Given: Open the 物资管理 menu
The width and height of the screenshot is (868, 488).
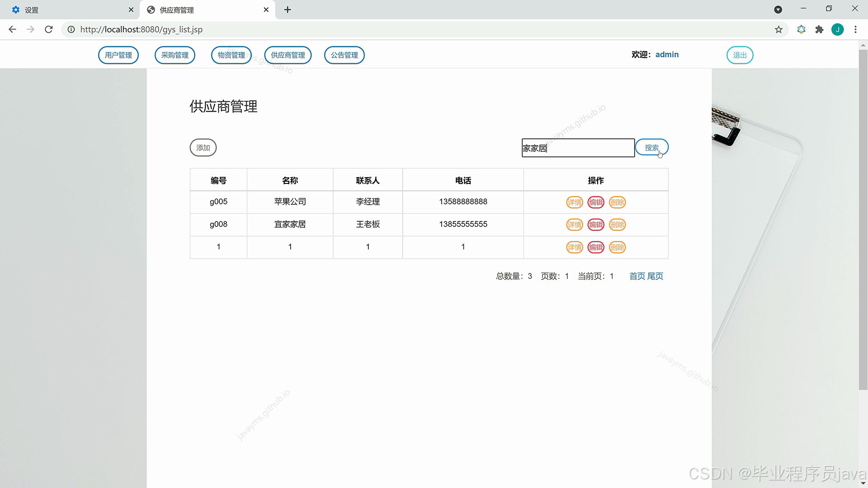Looking at the screenshot, I should 231,55.
